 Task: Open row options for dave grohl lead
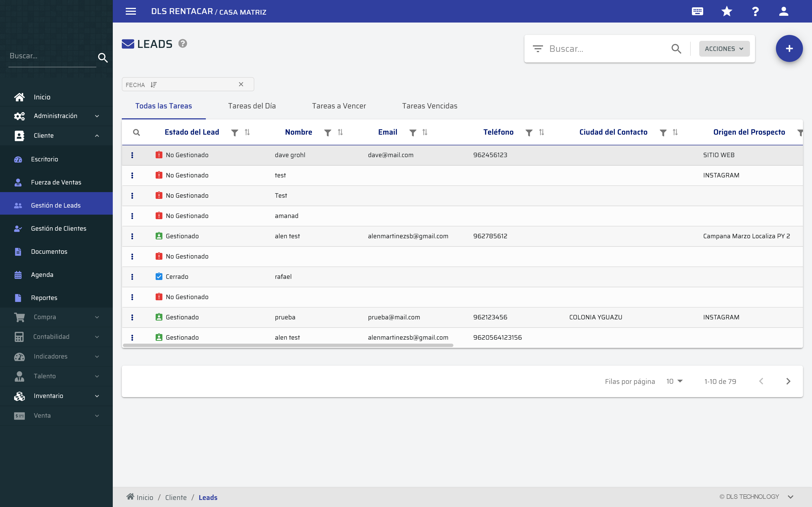pos(132,155)
